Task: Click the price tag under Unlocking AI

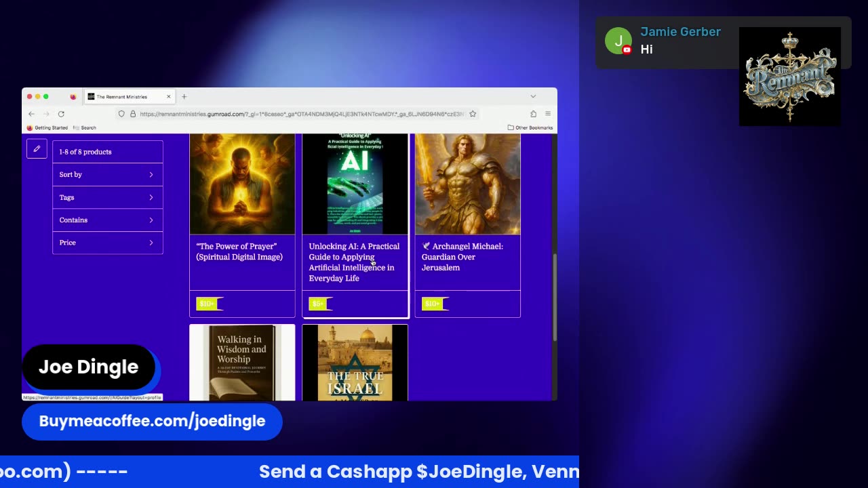Action: point(319,304)
